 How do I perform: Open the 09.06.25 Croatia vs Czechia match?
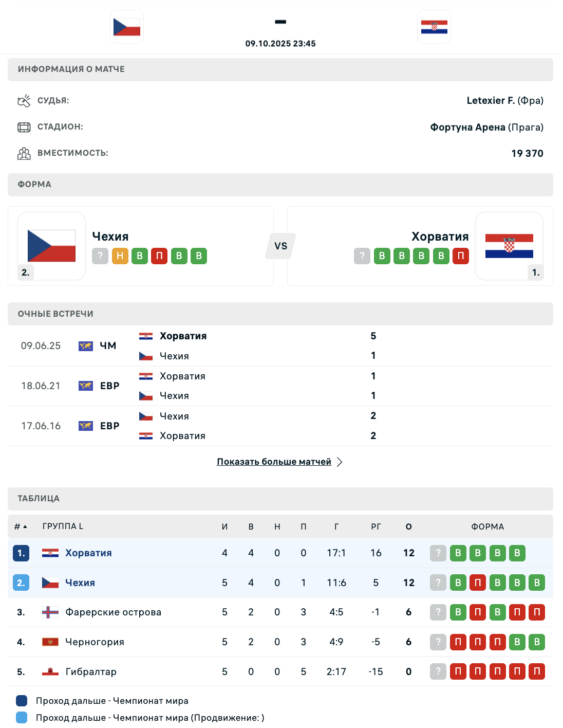[x=257, y=345]
